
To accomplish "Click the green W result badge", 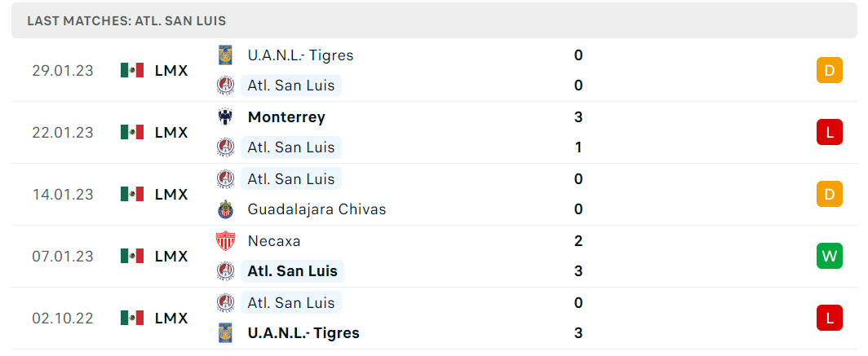I will 829,256.
